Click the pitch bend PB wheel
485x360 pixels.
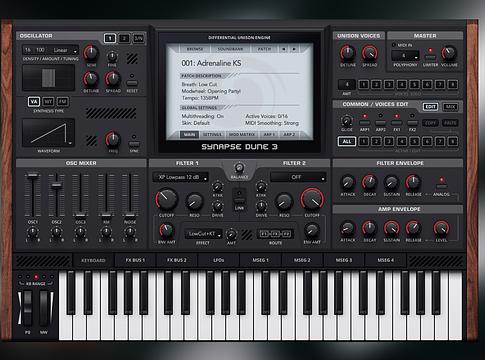27,308
